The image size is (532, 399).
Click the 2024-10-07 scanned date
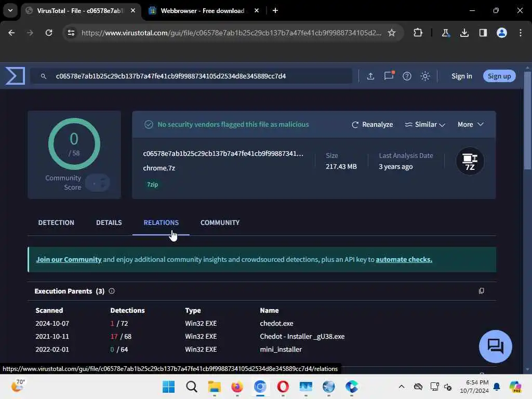pyautogui.click(x=52, y=323)
